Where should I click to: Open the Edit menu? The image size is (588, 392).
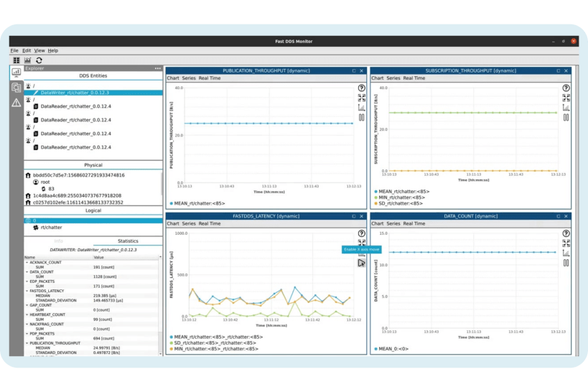[27, 51]
